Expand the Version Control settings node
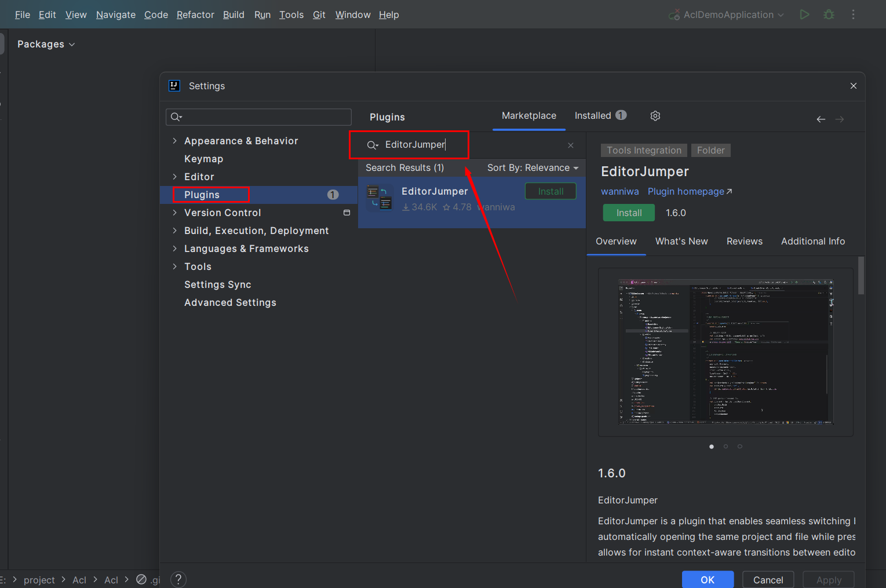Image resolution: width=886 pixels, height=588 pixels. [174, 213]
